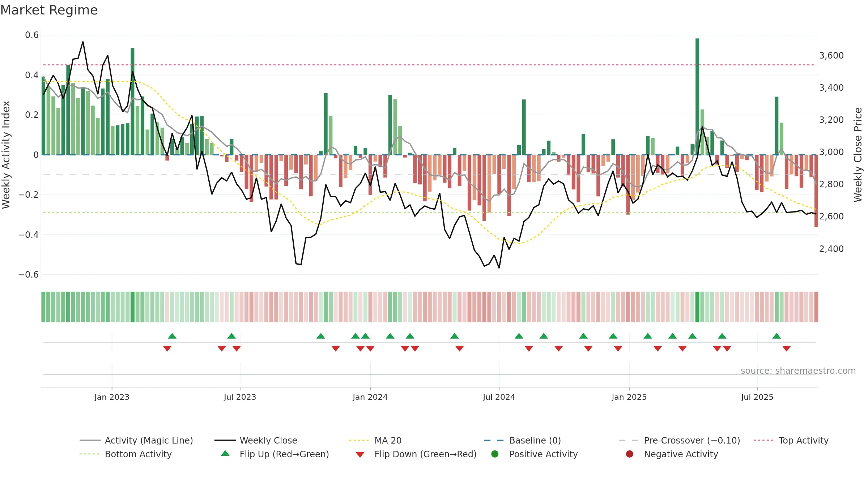Click the Jul 2025 x-axis label
The image size is (868, 488).
(757, 397)
